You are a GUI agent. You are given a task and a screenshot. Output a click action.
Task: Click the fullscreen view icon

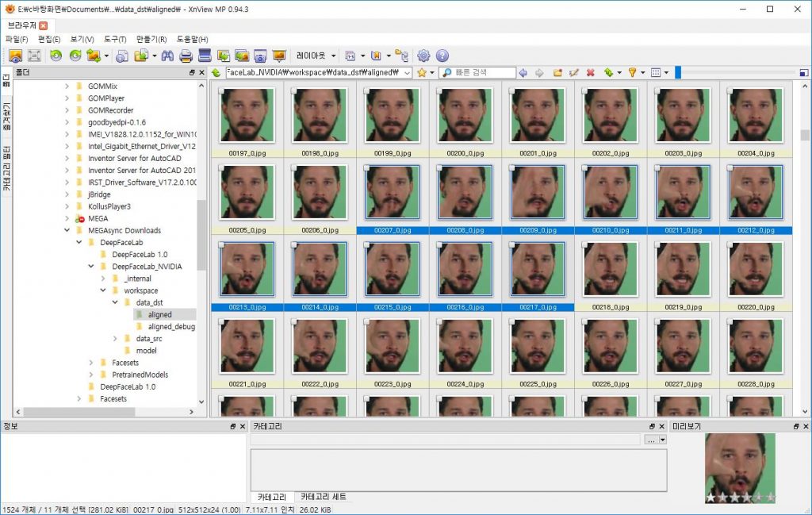pos(34,56)
